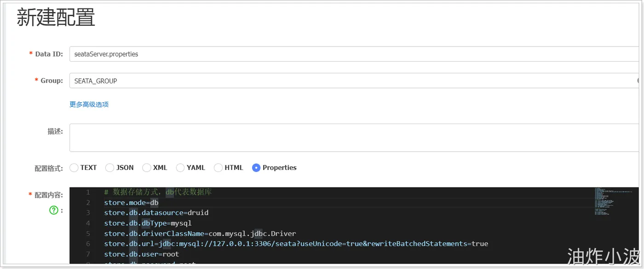This screenshot has height=269, width=644.
Task: Click the store.db.dbType=mysql line
Action: (148, 223)
